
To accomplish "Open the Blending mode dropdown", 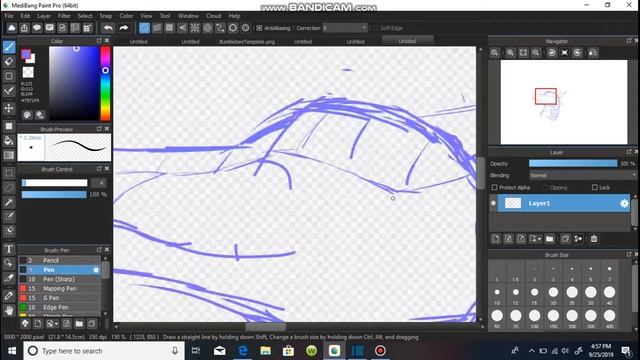I will click(582, 175).
